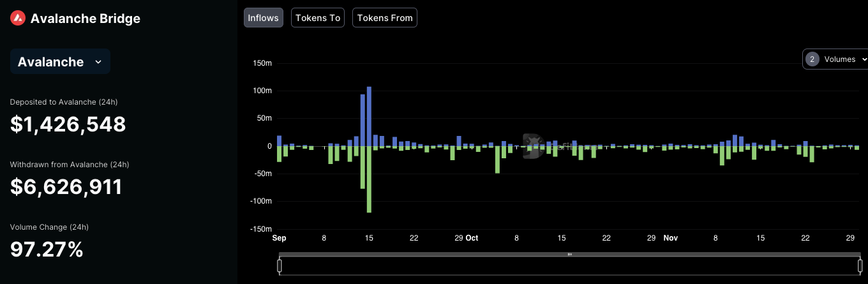Click the 150m y-axis label
This screenshot has width=868, height=284.
coord(263,63)
